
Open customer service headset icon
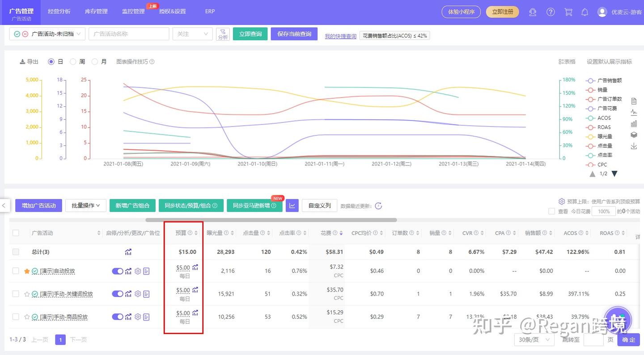pos(533,12)
